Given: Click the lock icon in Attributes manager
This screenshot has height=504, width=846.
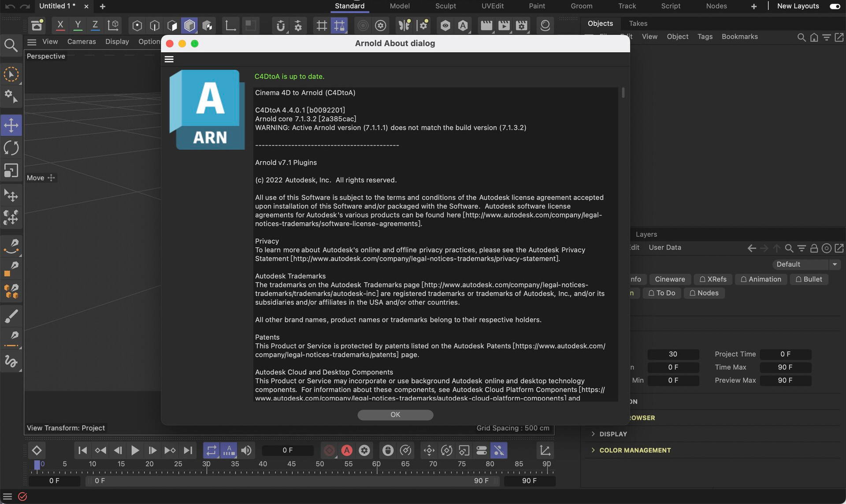Looking at the screenshot, I should pos(814,248).
